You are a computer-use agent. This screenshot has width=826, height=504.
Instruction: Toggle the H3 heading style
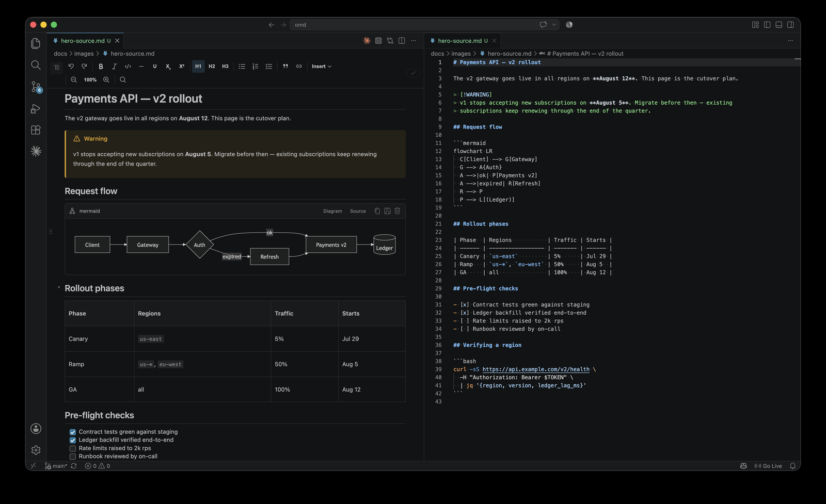(225, 66)
